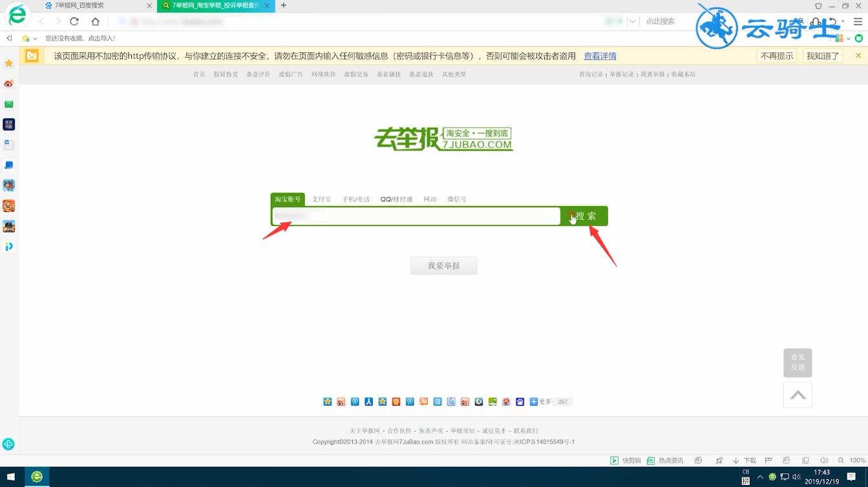Image resolution: width=868 pixels, height=487 pixels.
Task: Click into the account search input field
Action: click(416, 216)
